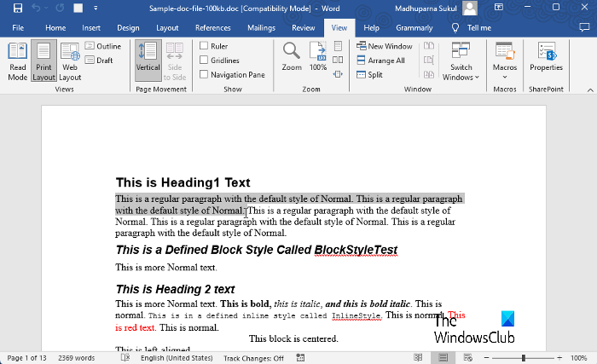Click the zoom slider in the status bar
The height and width of the screenshot is (364, 597).
tap(522, 358)
